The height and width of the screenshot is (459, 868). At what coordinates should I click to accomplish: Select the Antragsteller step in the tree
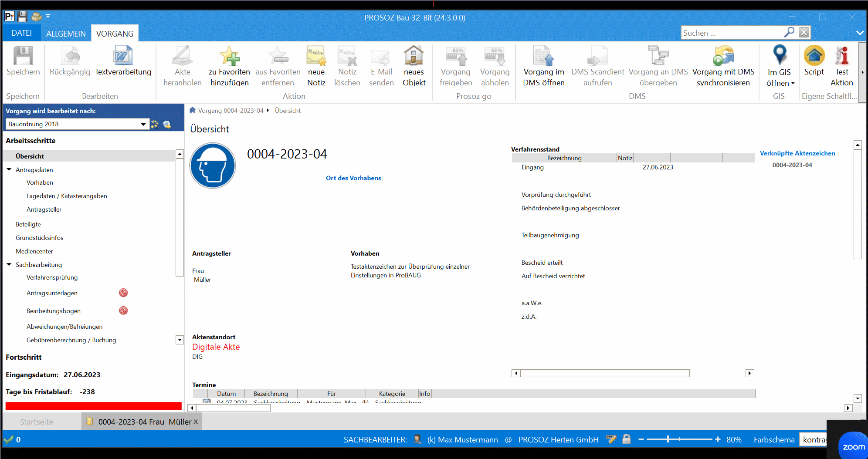click(44, 209)
